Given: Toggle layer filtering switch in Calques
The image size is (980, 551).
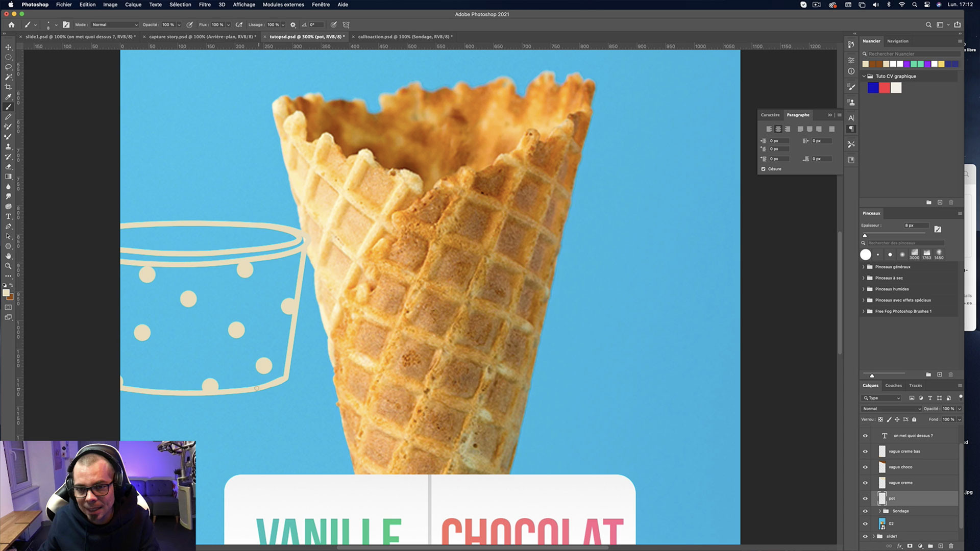Looking at the screenshot, I should point(960,397).
